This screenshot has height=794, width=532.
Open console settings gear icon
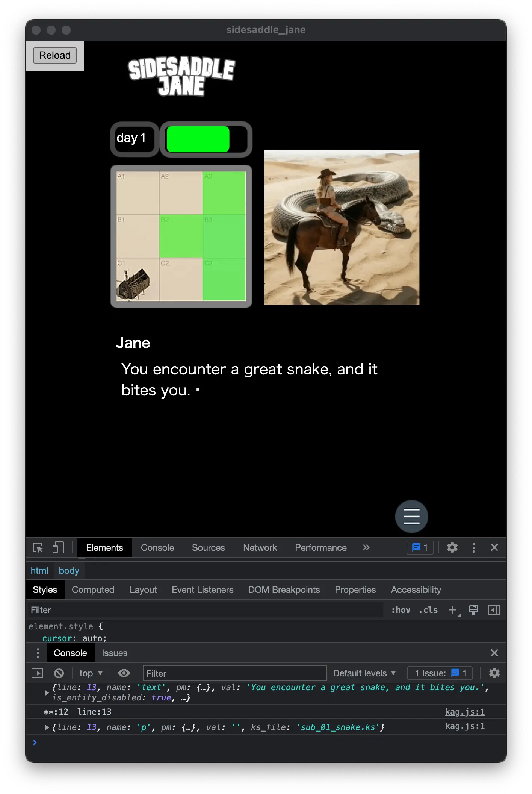494,673
